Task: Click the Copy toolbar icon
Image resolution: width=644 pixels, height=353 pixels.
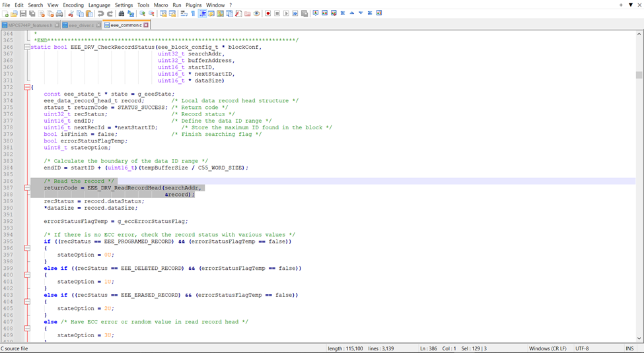Action: click(80, 14)
